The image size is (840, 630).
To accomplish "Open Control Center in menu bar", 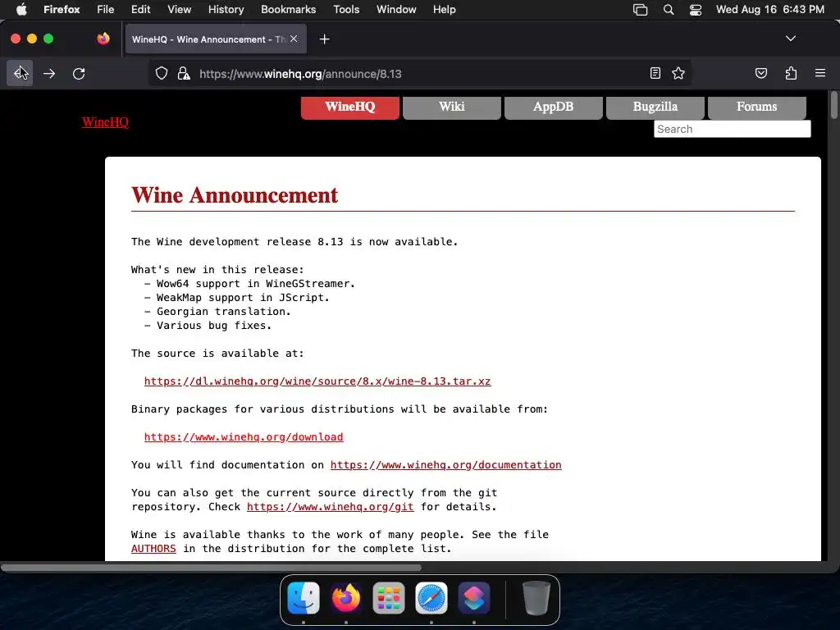I will click(x=696, y=9).
